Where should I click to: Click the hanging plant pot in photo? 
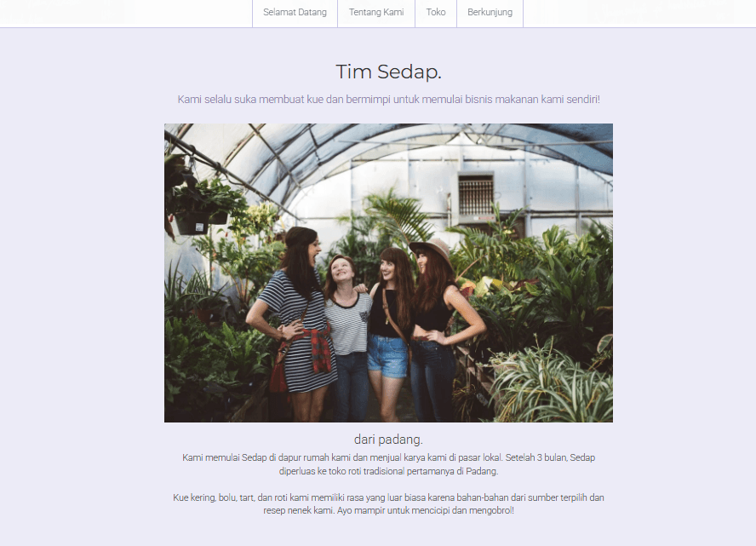192,223
